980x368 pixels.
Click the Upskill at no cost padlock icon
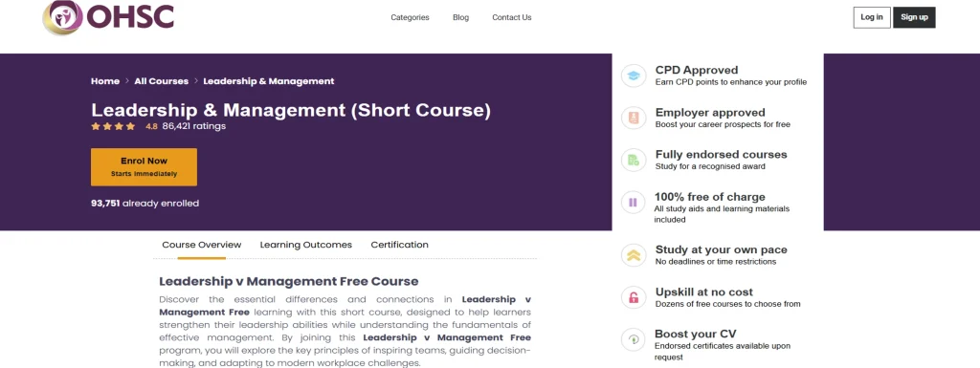point(634,297)
